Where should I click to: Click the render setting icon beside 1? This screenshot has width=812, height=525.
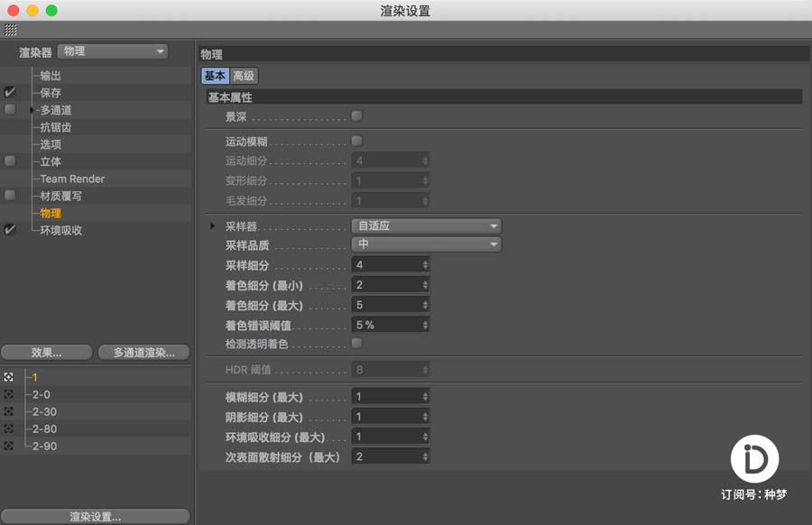coord(9,377)
